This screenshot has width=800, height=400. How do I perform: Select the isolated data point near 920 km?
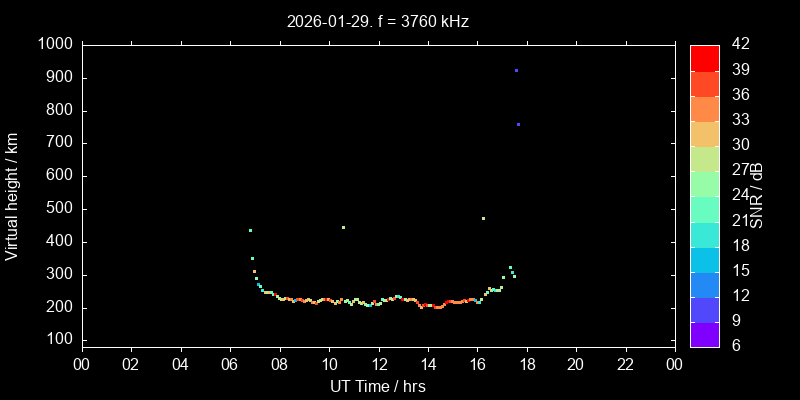click(x=516, y=70)
